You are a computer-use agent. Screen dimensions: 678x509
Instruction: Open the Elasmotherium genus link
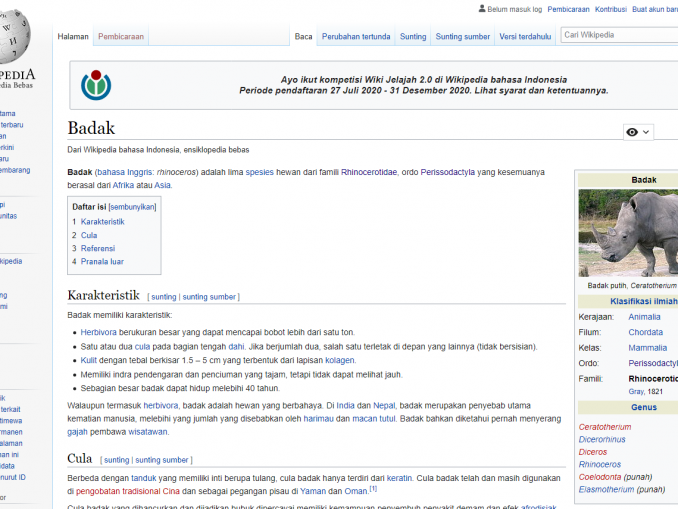[606, 490]
